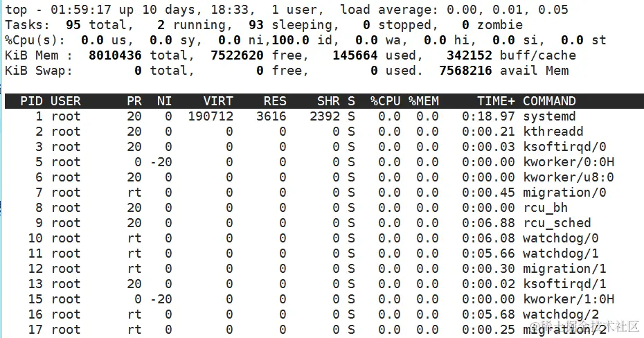
Task: Click the time value 0:06.88
Action: (x=488, y=222)
